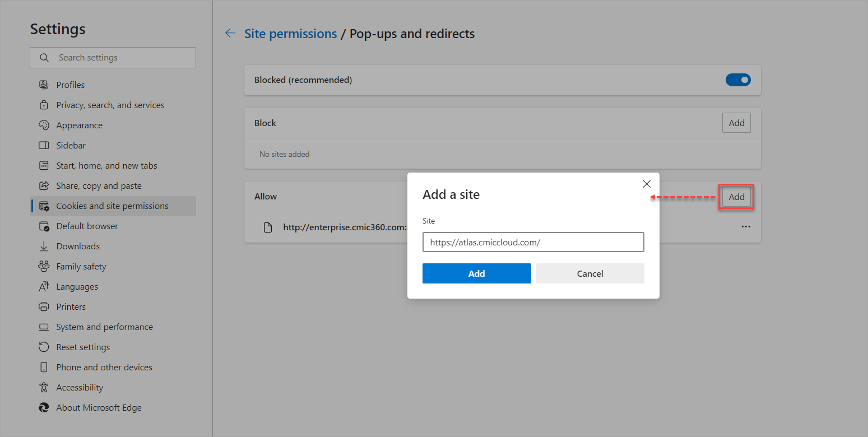Viewport: 868px width, 437px height.
Task: Click the Profiles icon in sidebar
Action: tap(44, 85)
